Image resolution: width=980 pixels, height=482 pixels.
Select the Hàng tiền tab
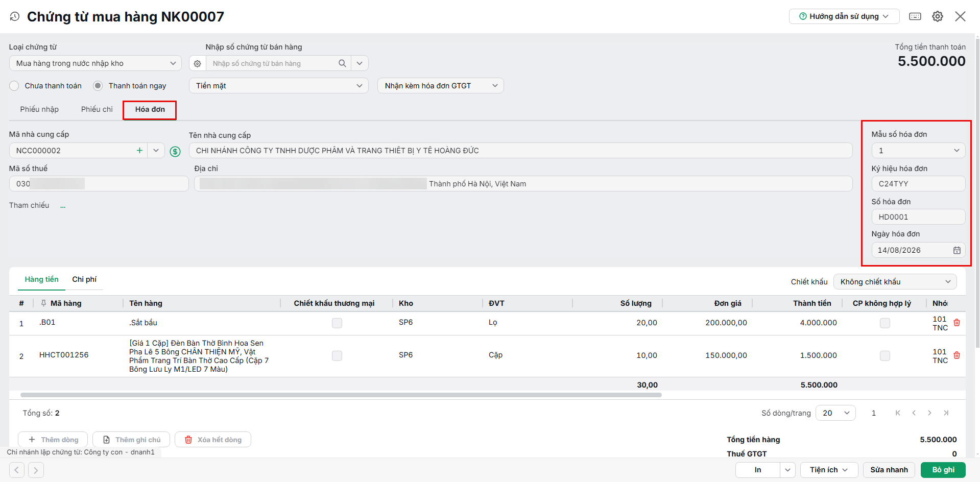[x=42, y=279]
